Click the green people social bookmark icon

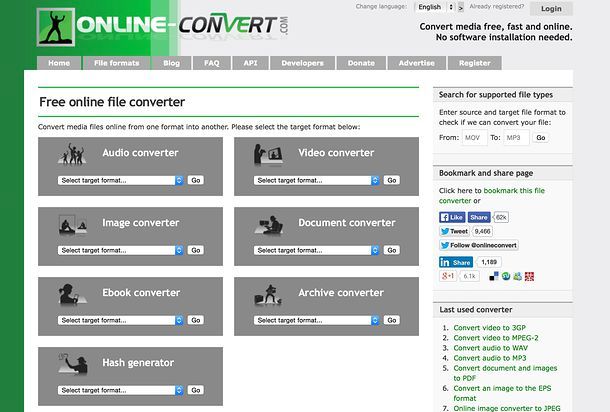click(x=517, y=276)
